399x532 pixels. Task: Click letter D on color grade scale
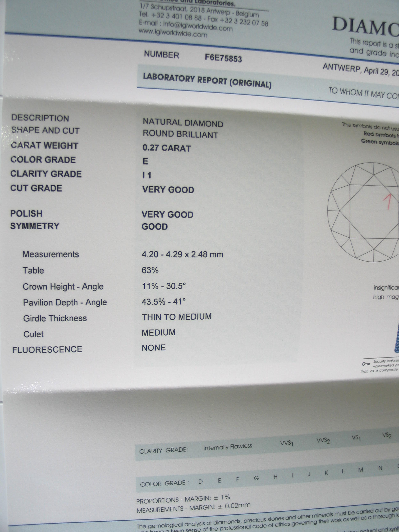click(200, 482)
